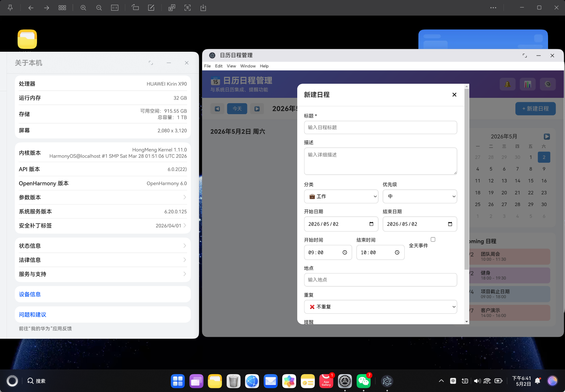This screenshot has height=392, width=565.
Task: Click into the 标题 input field
Action: [x=380, y=128]
